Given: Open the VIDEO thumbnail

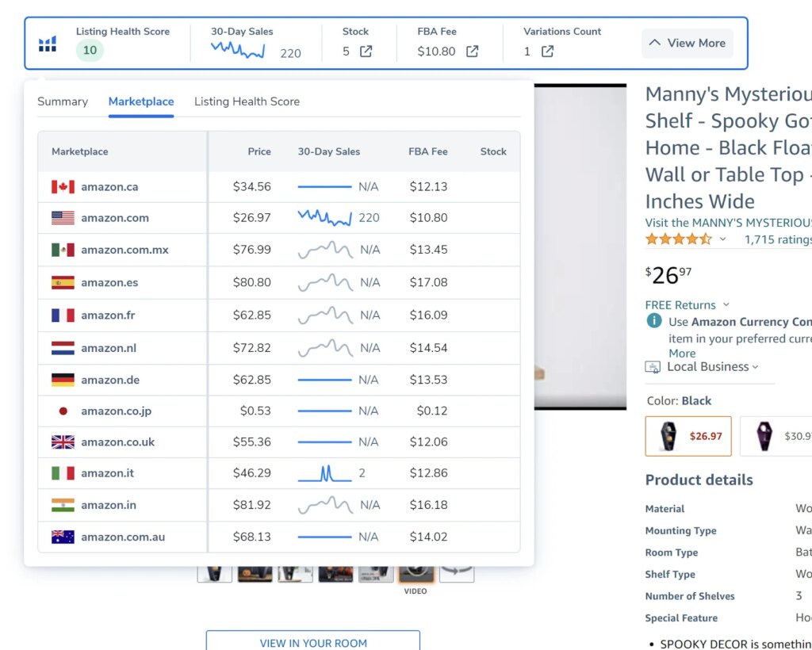Looking at the screenshot, I should (416, 574).
